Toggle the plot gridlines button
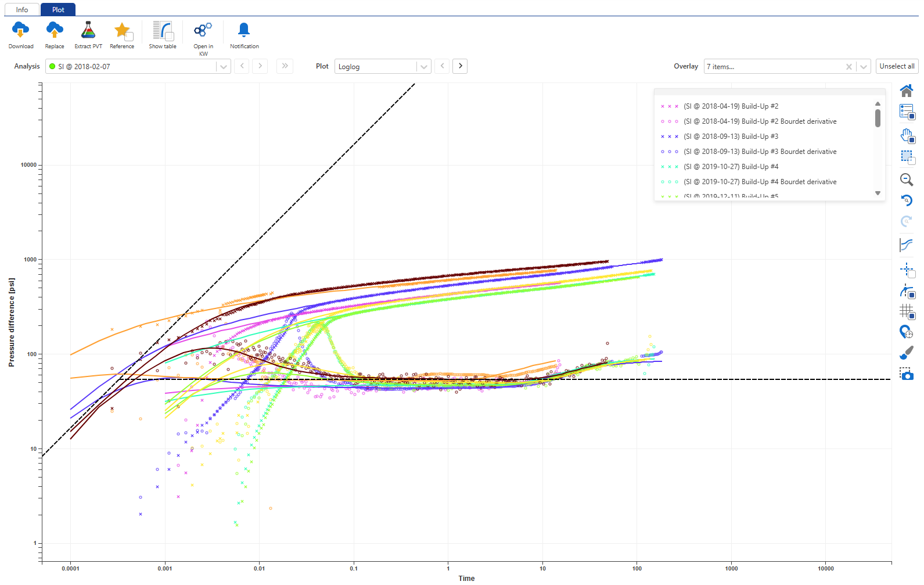This screenshot has width=924, height=585. (x=907, y=312)
